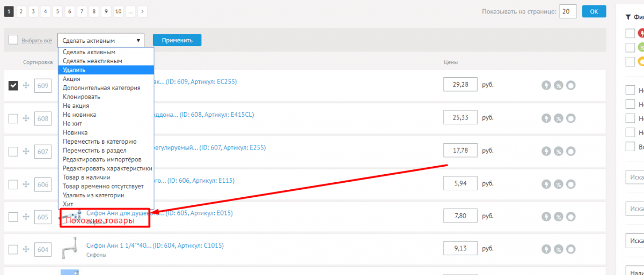This screenshot has width=644, height=275.
Task: Go to page 5 in pagination
Action: [x=57, y=11]
